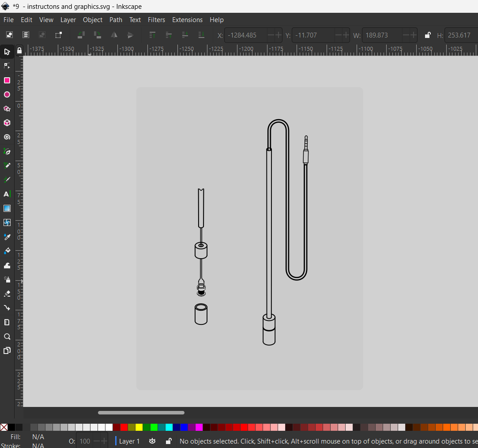Pick the Star and polygon tool

[7, 109]
